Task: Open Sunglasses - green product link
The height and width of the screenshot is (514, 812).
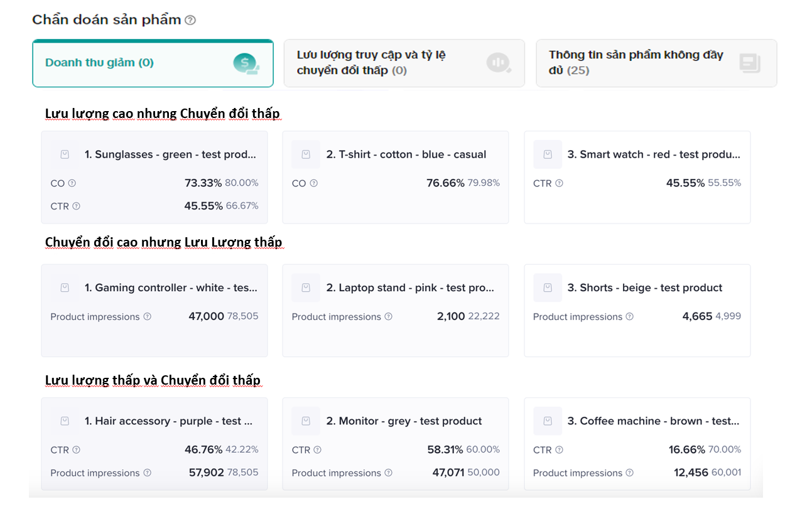Action: (170, 154)
